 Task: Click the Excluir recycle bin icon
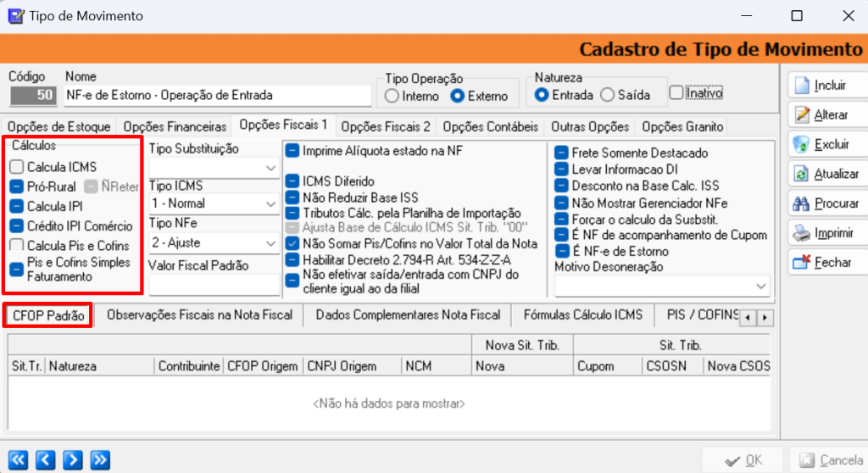pos(801,144)
